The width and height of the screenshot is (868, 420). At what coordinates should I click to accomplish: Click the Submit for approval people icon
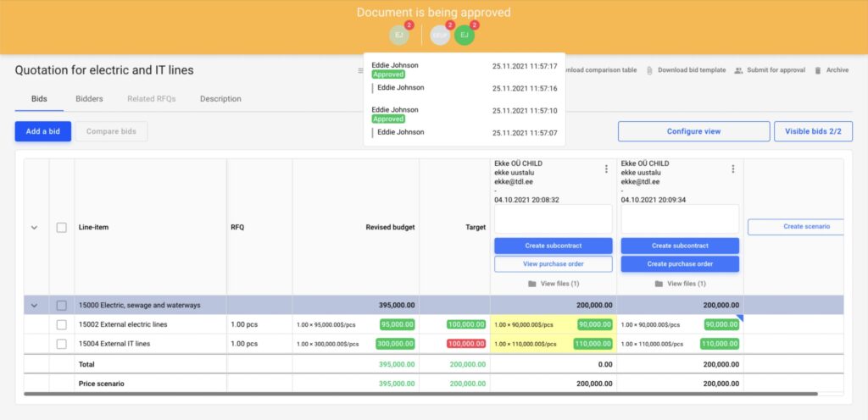coord(738,71)
